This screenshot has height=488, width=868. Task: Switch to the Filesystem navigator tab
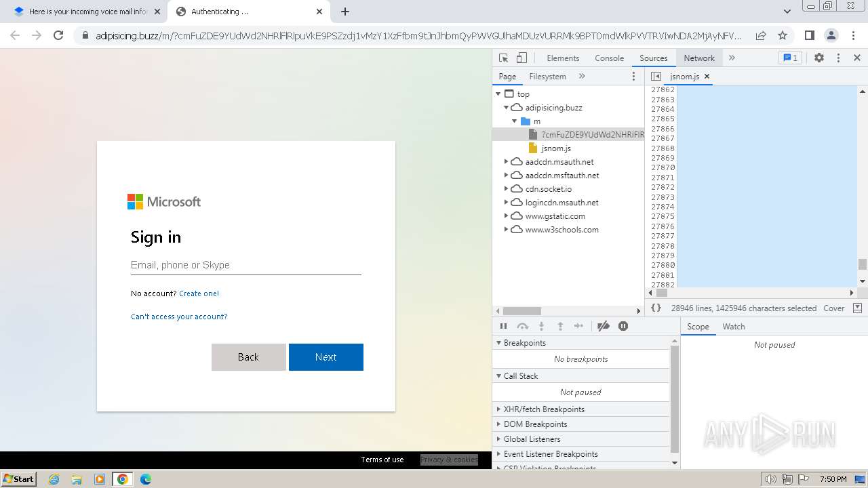click(x=547, y=76)
